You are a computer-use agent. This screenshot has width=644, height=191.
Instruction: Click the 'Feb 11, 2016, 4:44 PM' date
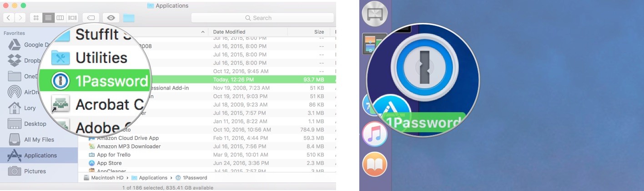[241, 138]
